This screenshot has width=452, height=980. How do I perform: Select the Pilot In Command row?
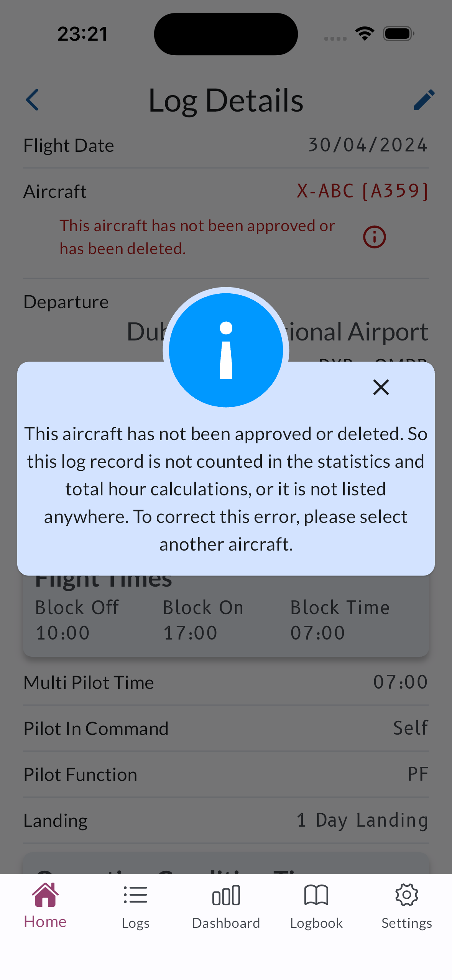click(x=226, y=728)
